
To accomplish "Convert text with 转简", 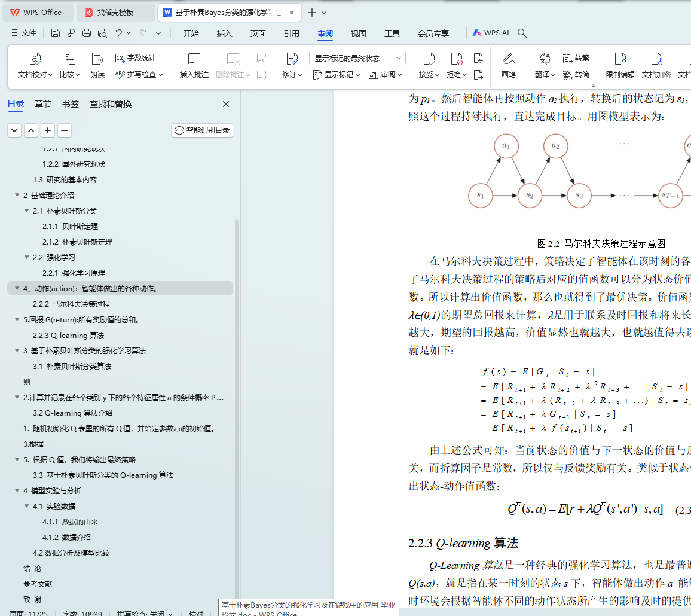I will [x=576, y=75].
